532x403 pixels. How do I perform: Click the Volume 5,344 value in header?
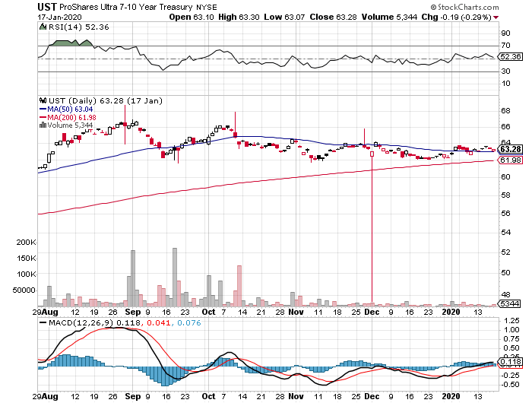click(389, 17)
